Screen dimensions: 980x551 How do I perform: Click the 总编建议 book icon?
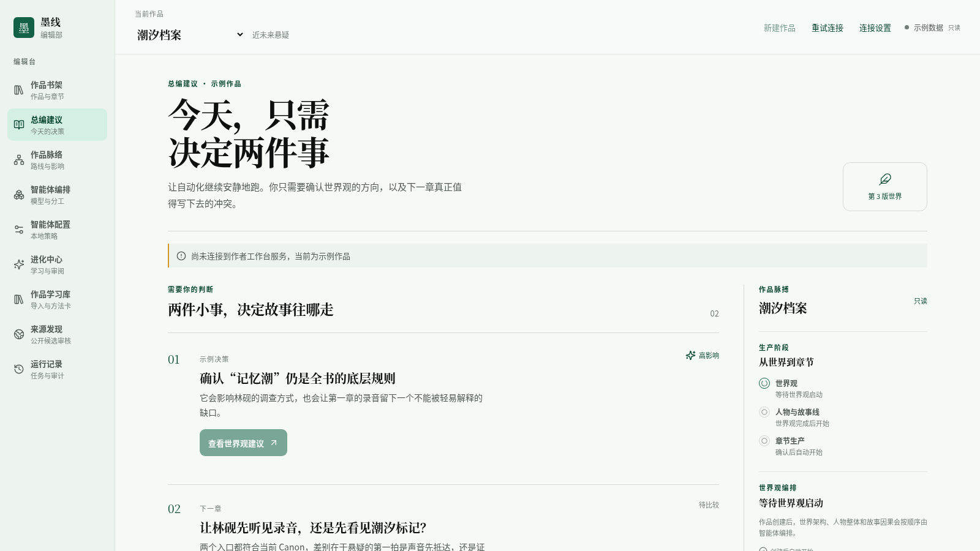(19, 125)
